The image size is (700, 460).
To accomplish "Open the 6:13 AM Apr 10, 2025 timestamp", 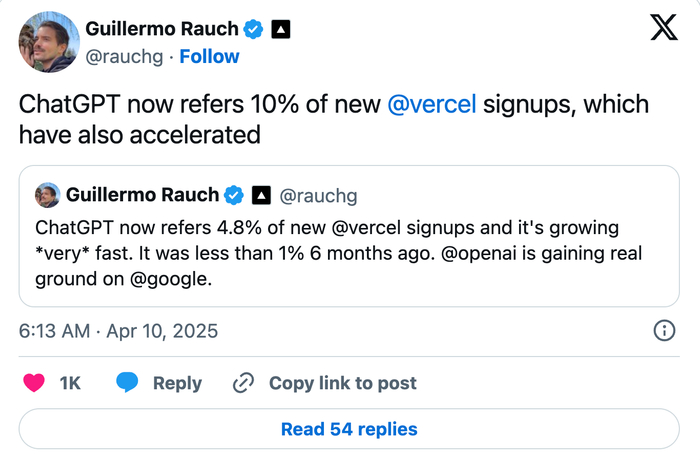I will pos(118,331).
